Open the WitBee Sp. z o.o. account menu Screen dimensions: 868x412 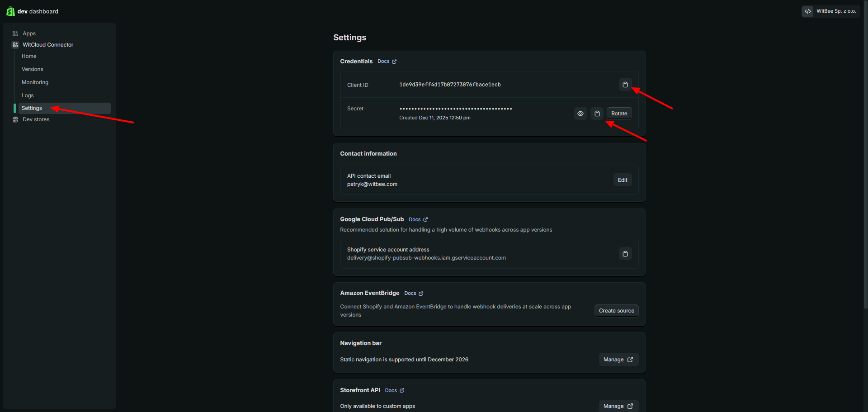(x=830, y=11)
